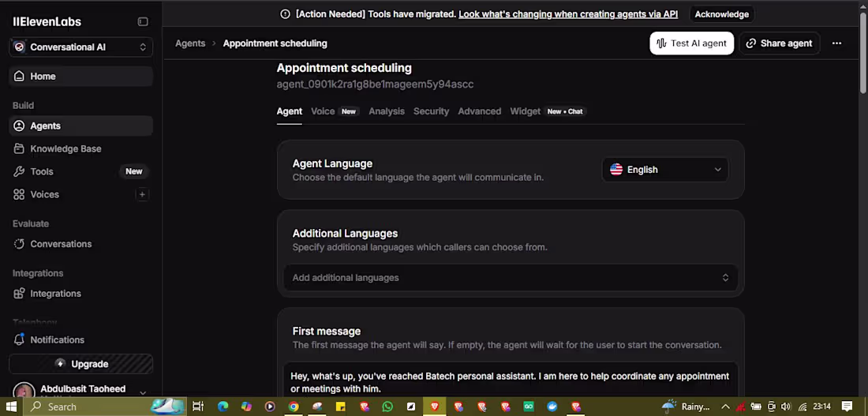Open Knowledge Base via its icon
Screen dimensions: 868x416
(20, 148)
